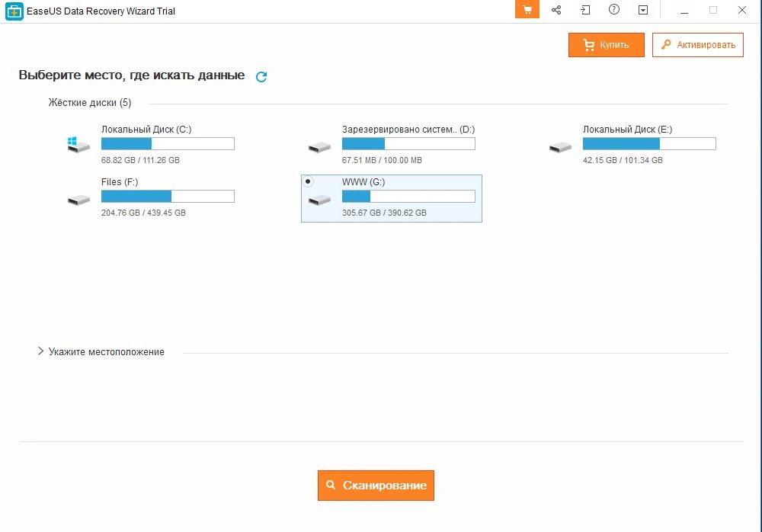Click the usage bar of disk C:
The width and height of the screenshot is (762, 532).
click(168, 143)
